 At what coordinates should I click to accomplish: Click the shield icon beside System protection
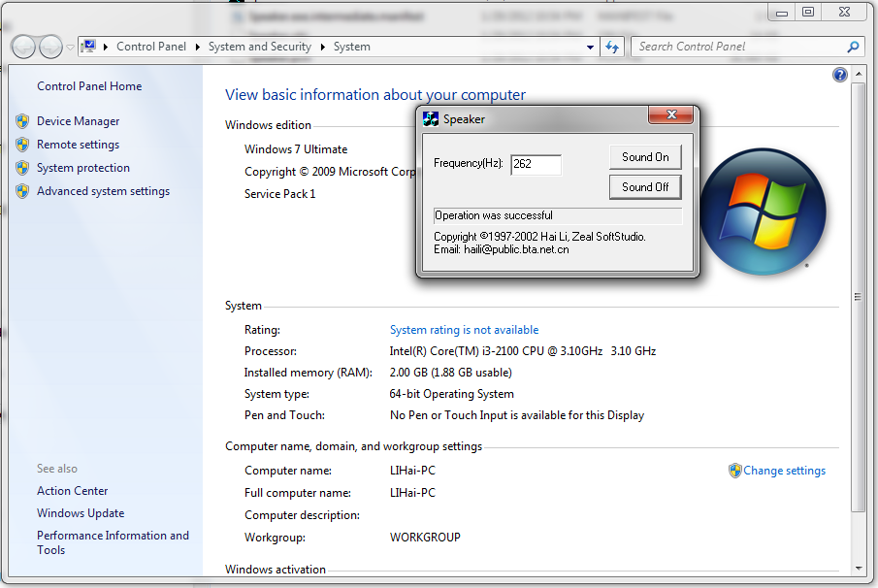coord(22,168)
